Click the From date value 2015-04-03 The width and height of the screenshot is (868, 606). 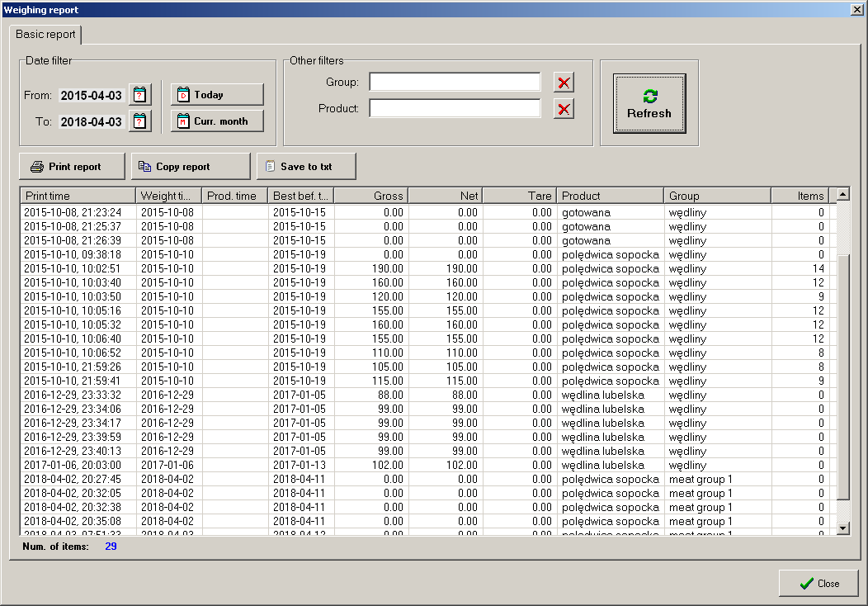coord(92,95)
